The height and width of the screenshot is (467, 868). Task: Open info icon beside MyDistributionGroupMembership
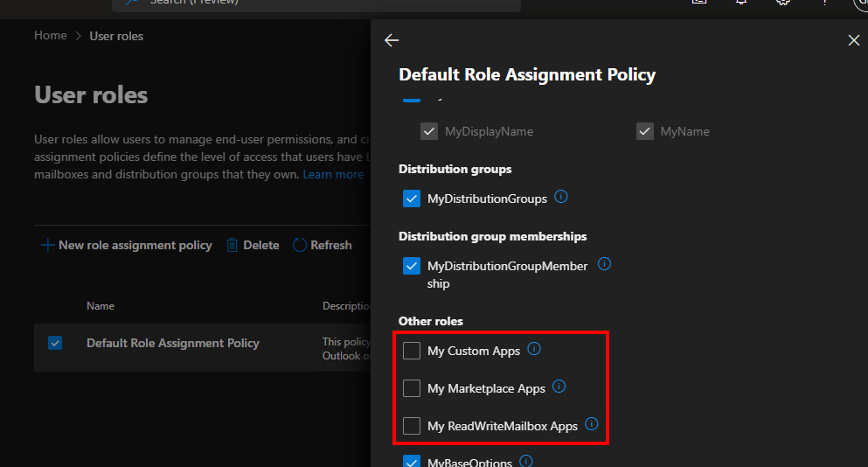tap(604, 264)
